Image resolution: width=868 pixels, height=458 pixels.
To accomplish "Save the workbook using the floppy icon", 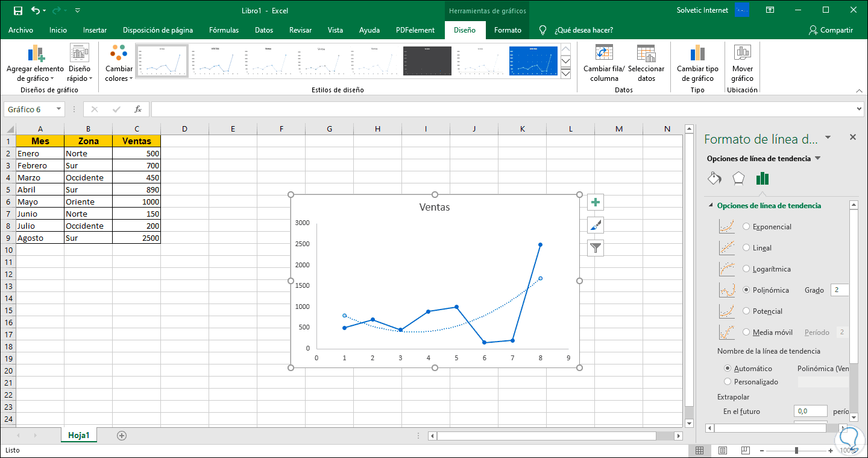I will coord(18,10).
